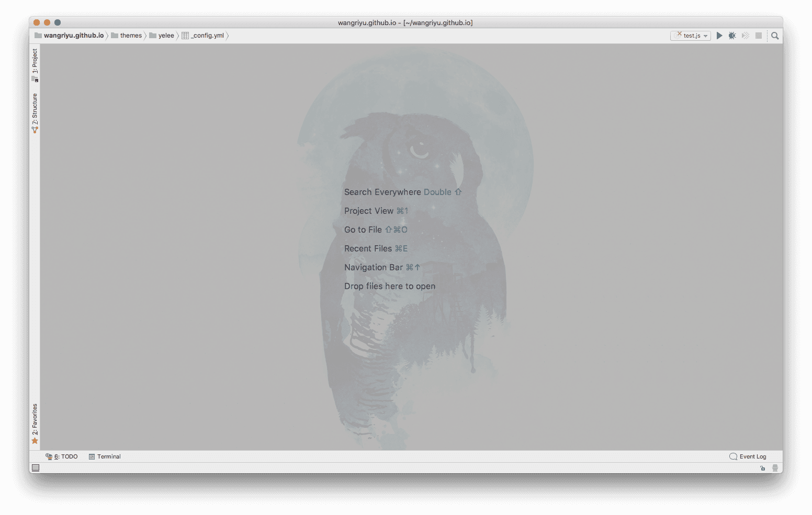Open the test.js run configuration dropdown
Viewport: 812px width, 515px height.
691,36
